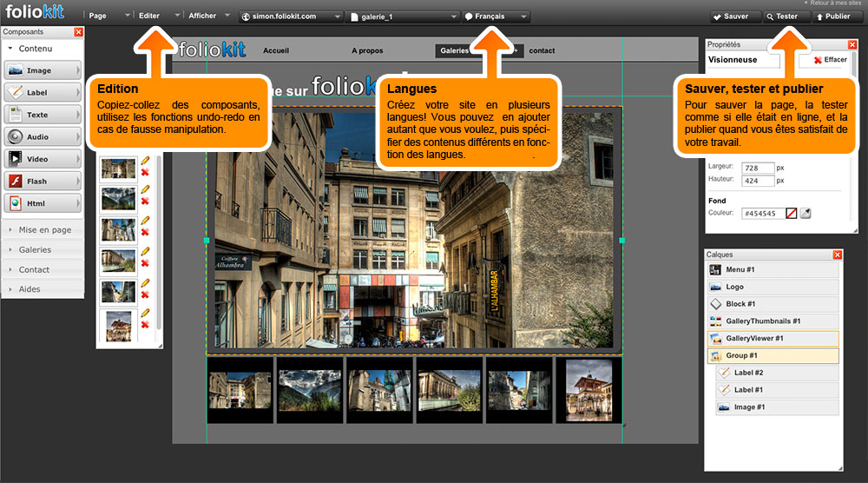
Task: Click the Publier button
Action: [832, 17]
